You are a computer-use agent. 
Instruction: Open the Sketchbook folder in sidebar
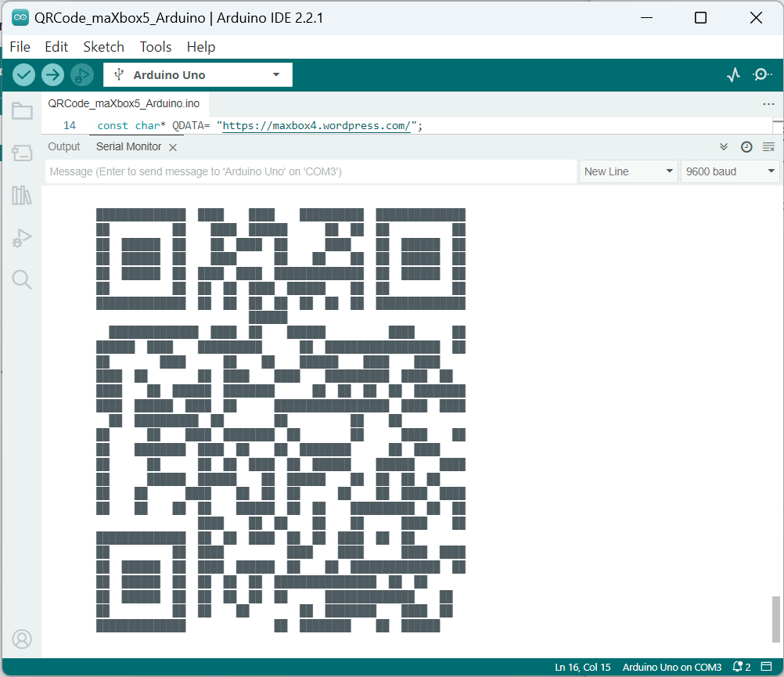[22, 111]
